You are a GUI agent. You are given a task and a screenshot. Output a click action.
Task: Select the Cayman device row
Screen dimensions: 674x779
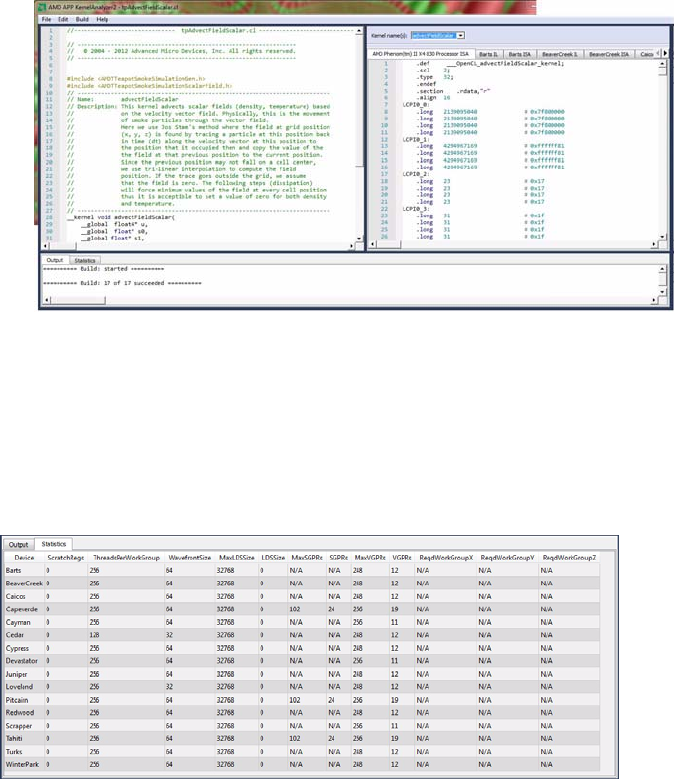(x=301, y=622)
